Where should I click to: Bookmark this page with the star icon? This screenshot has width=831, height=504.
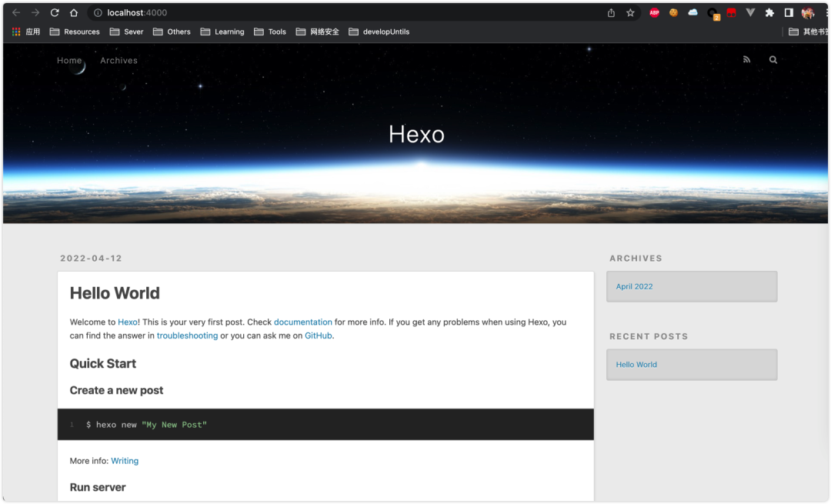pyautogui.click(x=630, y=13)
